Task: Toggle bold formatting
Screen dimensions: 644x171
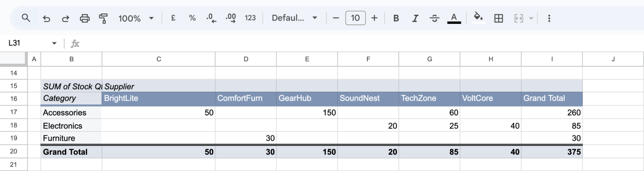Action: [396, 18]
